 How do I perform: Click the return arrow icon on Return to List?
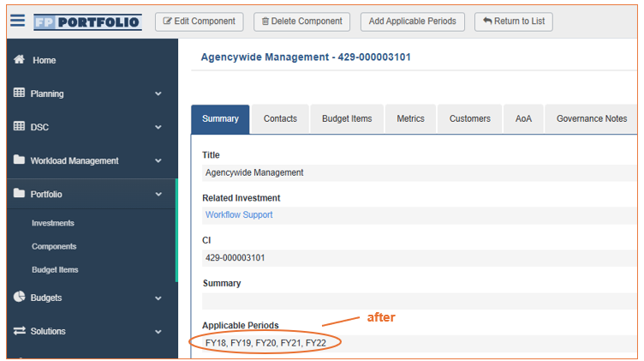[x=487, y=21]
